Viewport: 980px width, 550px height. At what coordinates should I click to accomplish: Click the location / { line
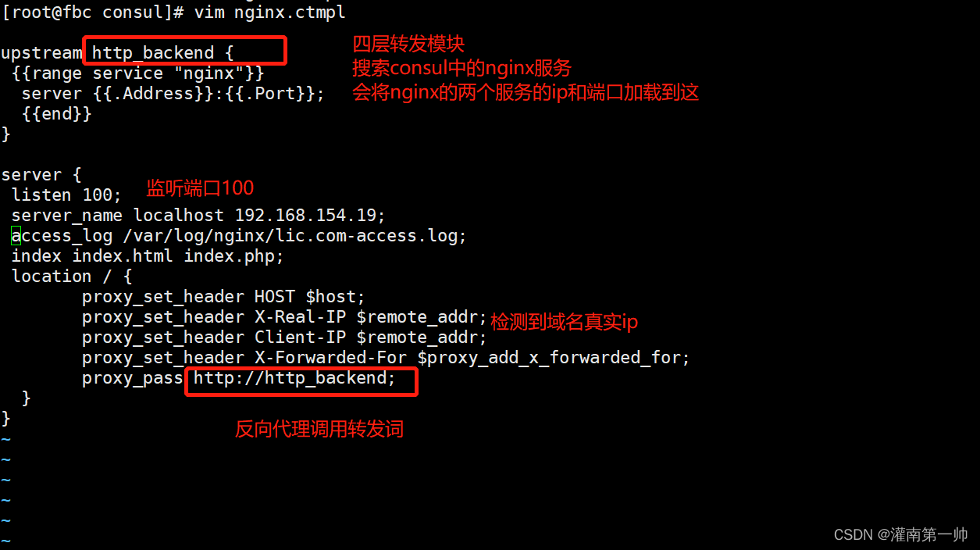click(x=72, y=277)
